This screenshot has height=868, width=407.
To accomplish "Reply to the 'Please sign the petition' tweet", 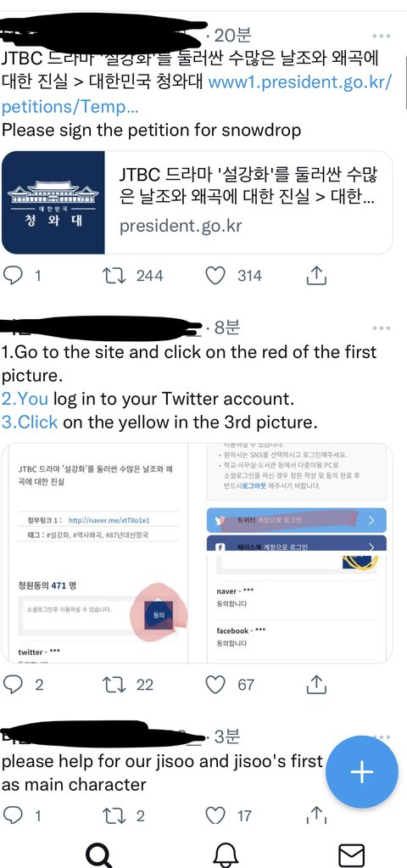I will (x=12, y=275).
